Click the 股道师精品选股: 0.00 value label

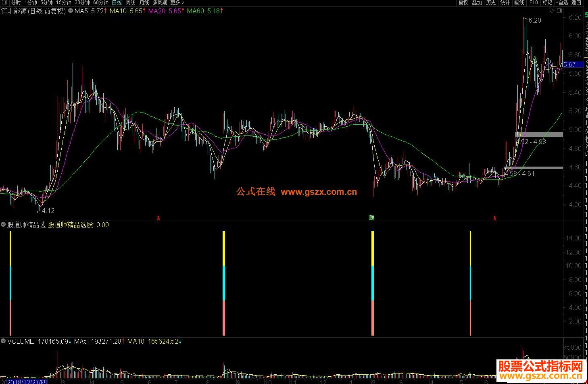(78, 225)
